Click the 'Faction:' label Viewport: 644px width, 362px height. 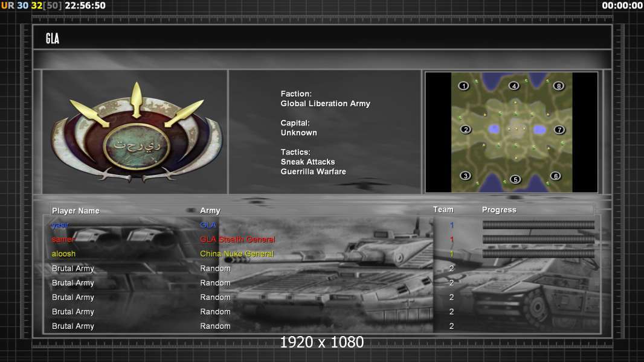tap(296, 94)
